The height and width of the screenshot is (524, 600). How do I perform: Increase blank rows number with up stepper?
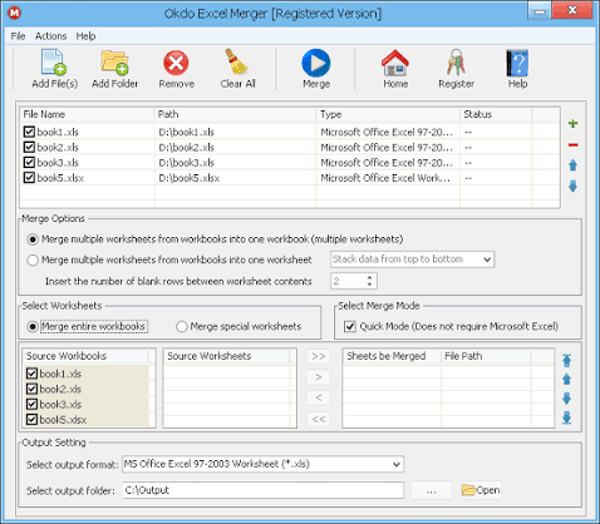tap(369, 277)
